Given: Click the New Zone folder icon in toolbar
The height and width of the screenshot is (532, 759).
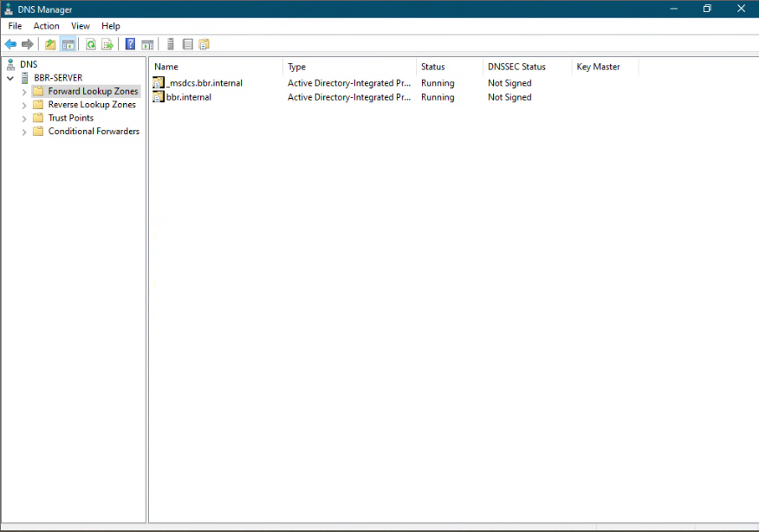Looking at the screenshot, I should 204,44.
